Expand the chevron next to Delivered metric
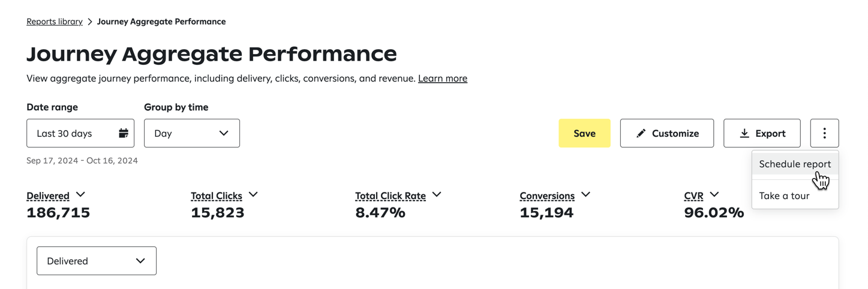Image resolution: width=868 pixels, height=289 pixels. click(x=80, y=194)
